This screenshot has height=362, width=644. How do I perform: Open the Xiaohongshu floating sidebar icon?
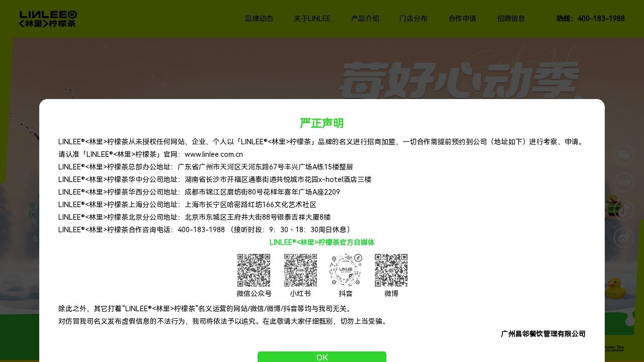[624, 183]
